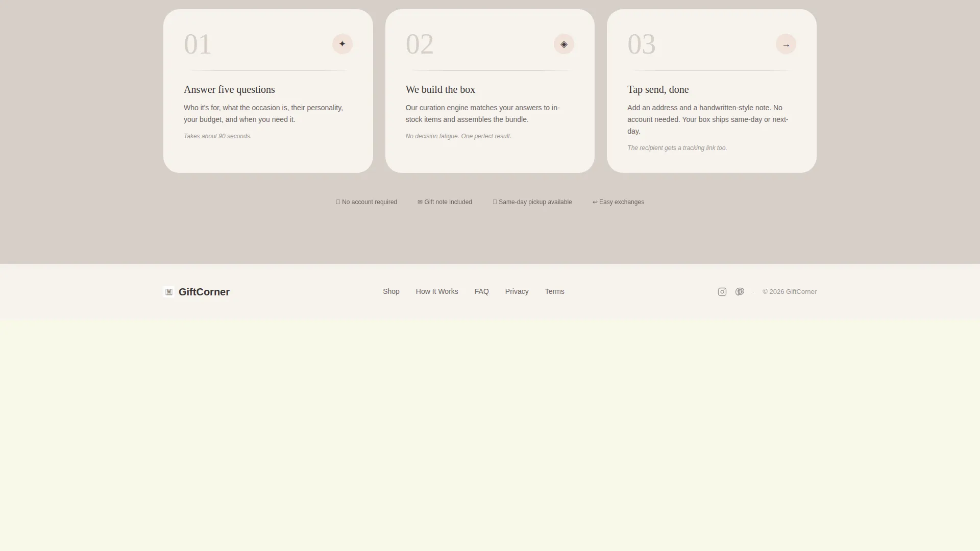Click the GiftCorner brand name
The image size is (980, 551).
click(204, 292)
